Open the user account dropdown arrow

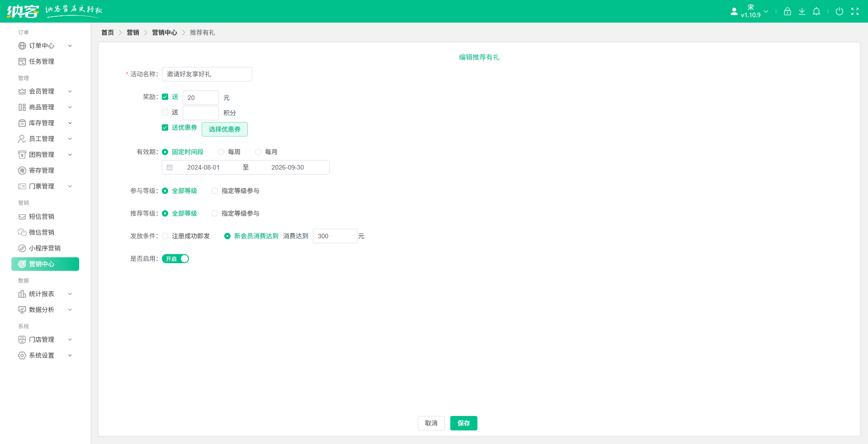[x=766, y=11]
